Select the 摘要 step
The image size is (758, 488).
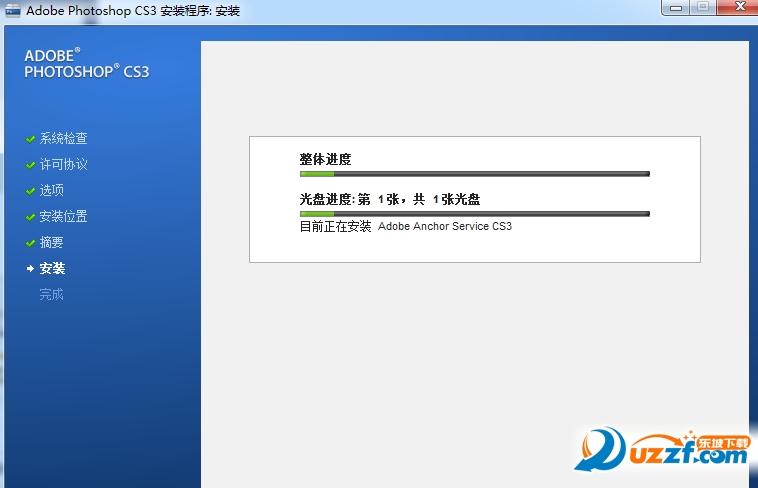[52, 242]
